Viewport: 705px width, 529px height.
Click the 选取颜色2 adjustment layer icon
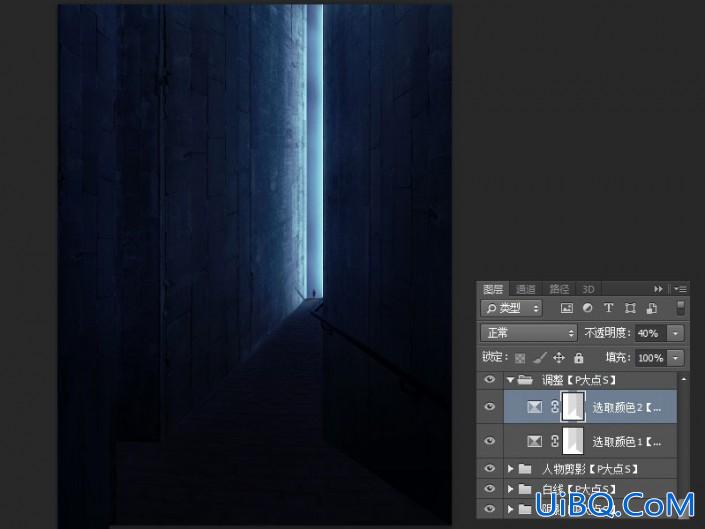[x=534, y=407]
